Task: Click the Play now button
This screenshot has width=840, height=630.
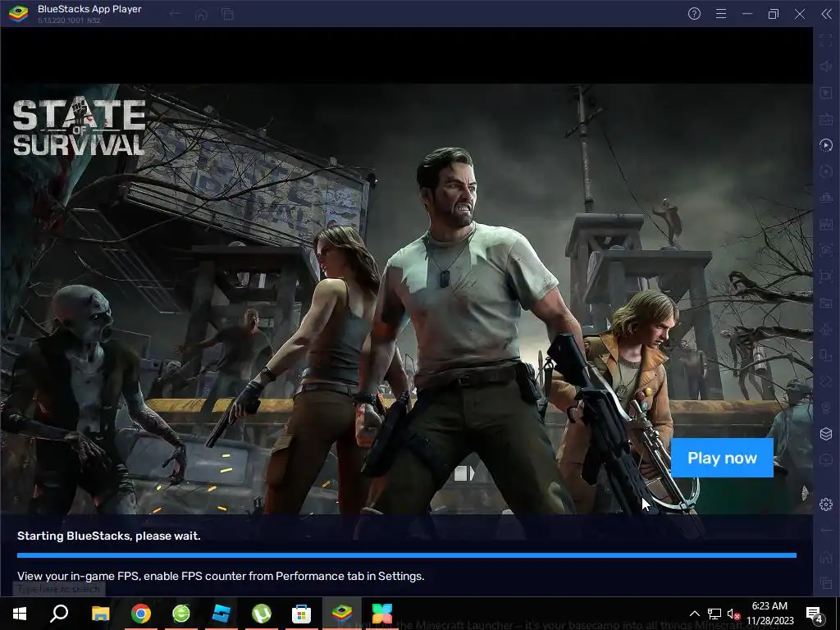Action: tap(722, 458)
